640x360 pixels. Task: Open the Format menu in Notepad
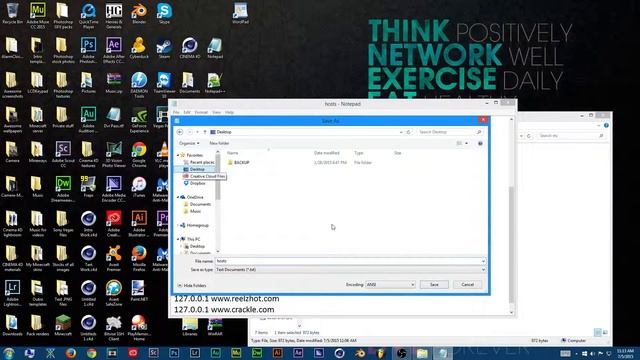tap(201, 112)
